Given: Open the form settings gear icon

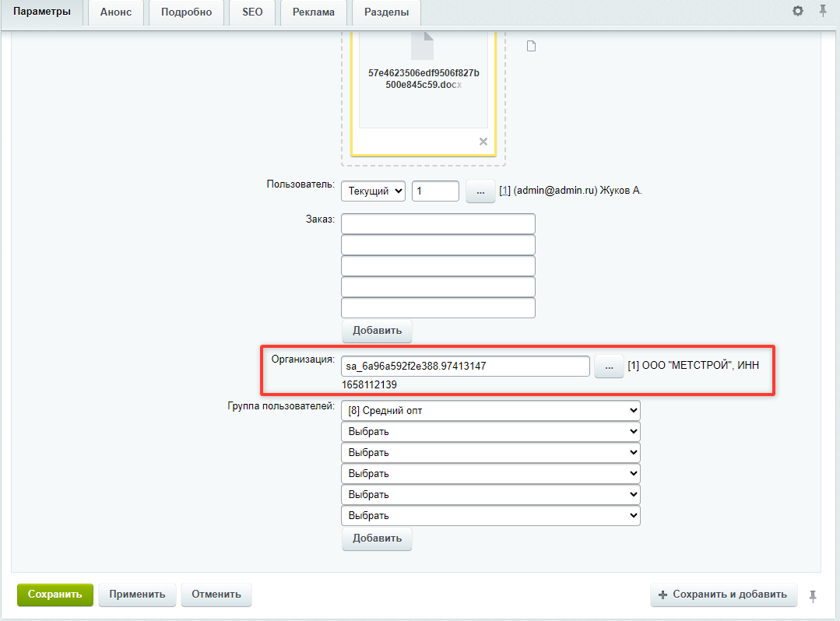Looking at the screenshot, I should (x=798, y=11).
